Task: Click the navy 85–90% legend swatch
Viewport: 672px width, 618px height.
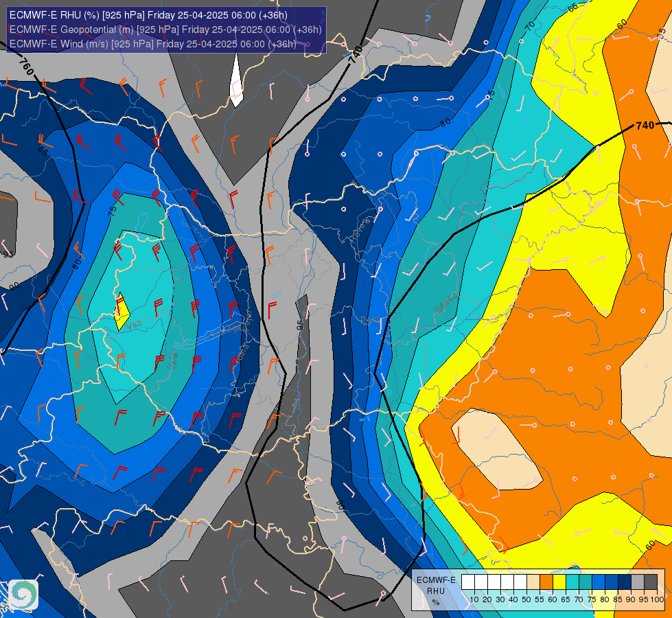Action: (x=625, y=582)
